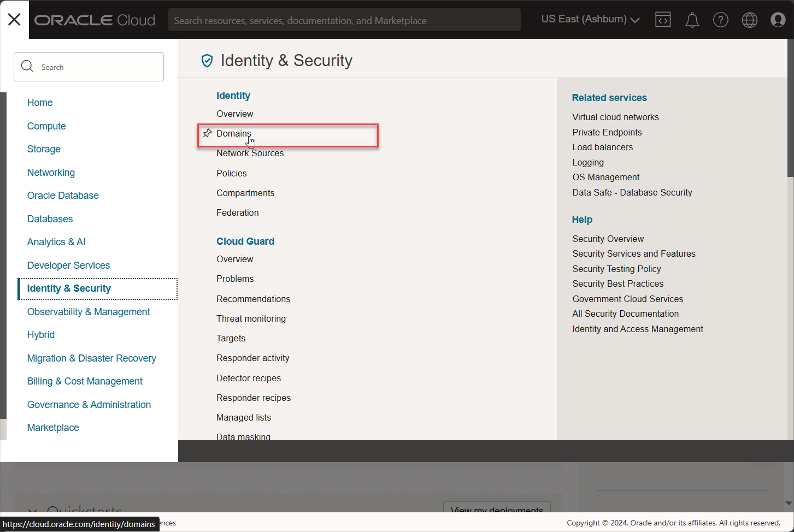Open the Cloud Shell developer tools icon
The height and width of the screenshot is (532, 794).
pyautogui.click(x=663, y=19)
